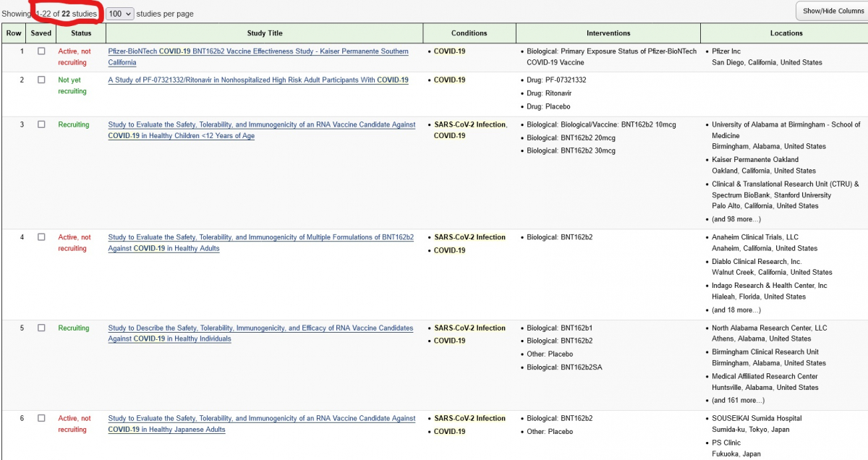The width and height of the screenshot is (868, 460).
Task: Click the Row column header
Action: tap(14, 33)
